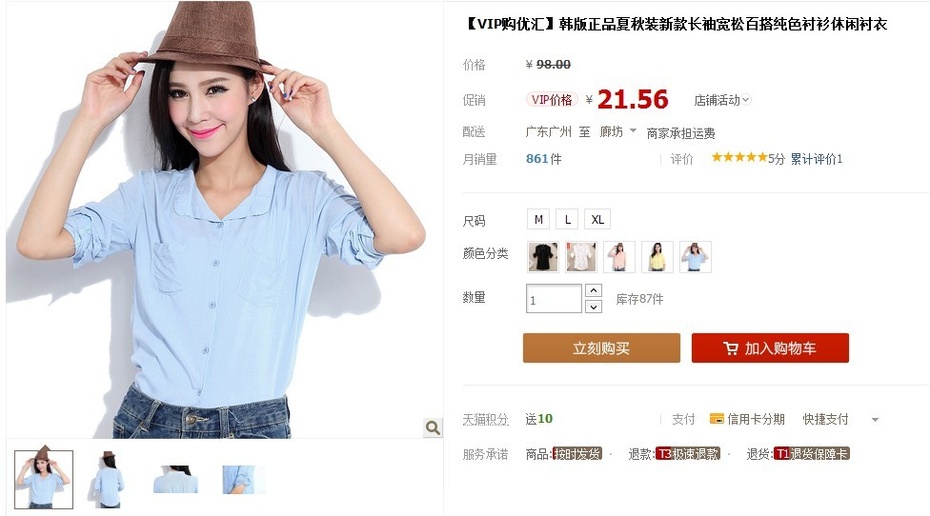Select size M option
Image resolution: width=930 pixels, height=516 pixels.
539,219
